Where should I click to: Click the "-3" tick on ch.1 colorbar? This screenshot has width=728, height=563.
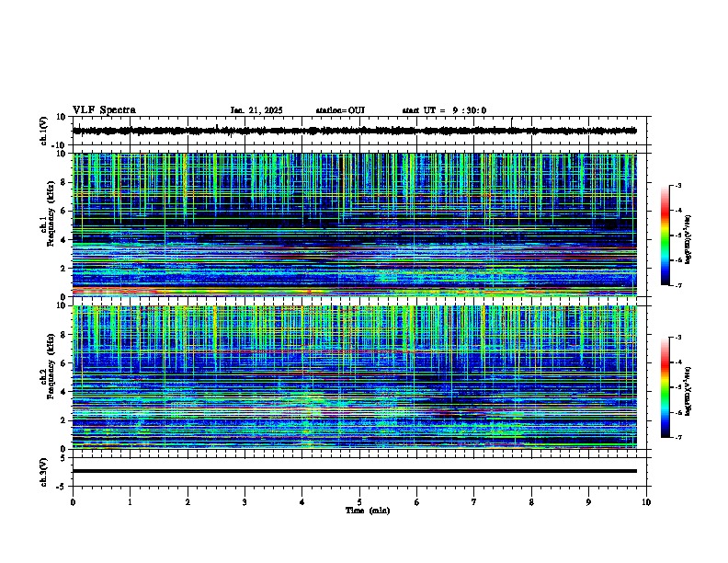(x=677, y=186)
